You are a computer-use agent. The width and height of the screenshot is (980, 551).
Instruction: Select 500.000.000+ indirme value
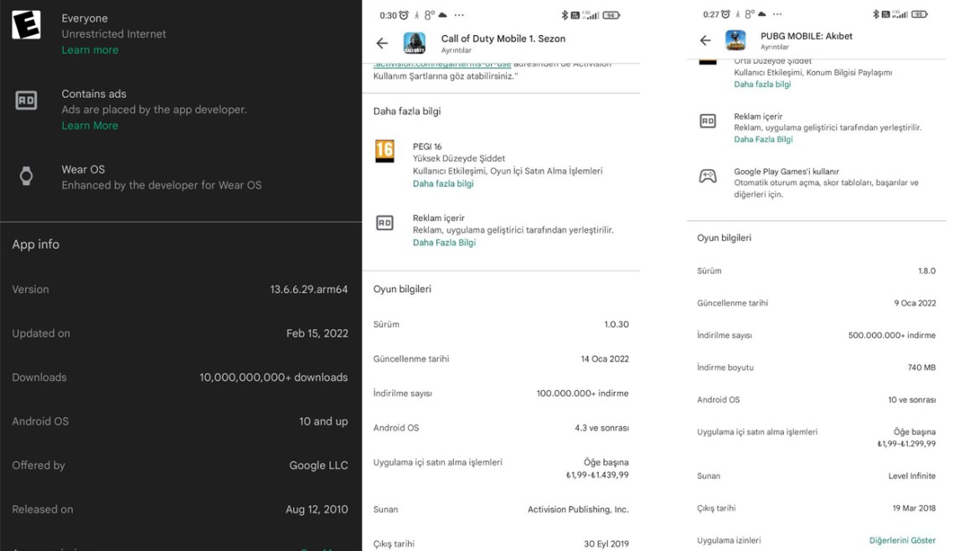pos(892,336)
